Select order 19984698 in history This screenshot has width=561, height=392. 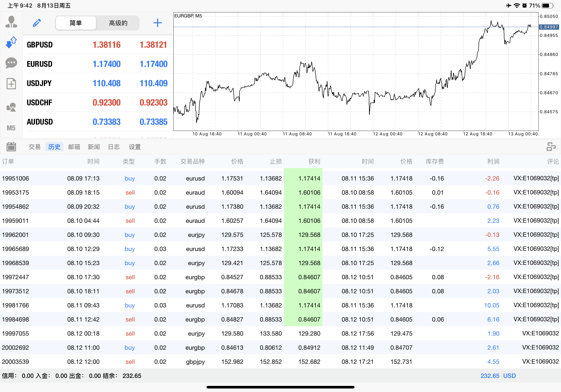point(280,319)
